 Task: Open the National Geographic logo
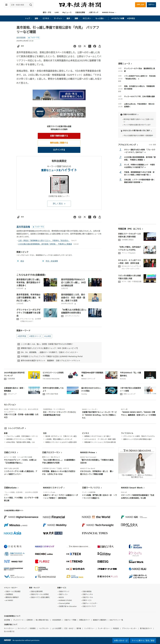click(41, 569)
